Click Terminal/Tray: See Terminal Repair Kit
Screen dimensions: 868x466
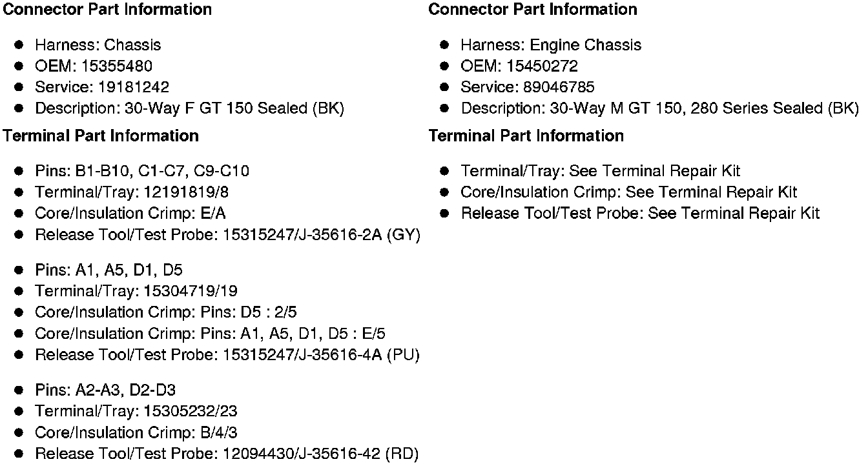[601, 172]
